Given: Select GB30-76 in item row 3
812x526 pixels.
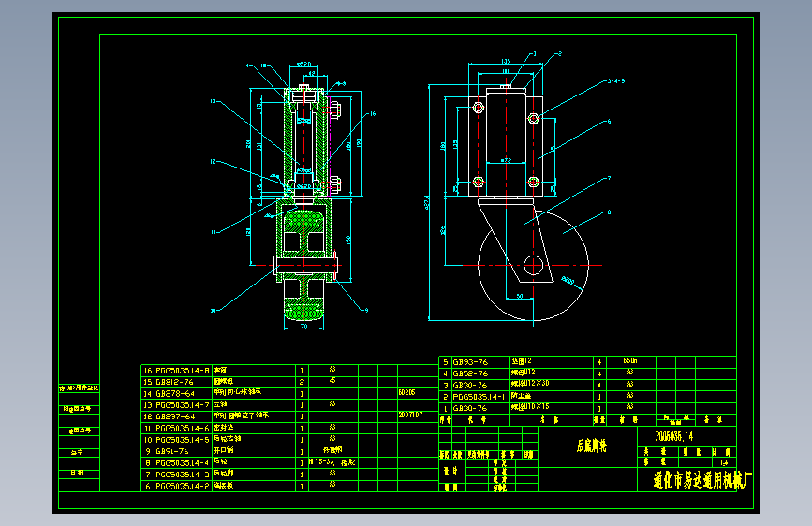Looking at the screenshot, I should (x=470, y=386).
